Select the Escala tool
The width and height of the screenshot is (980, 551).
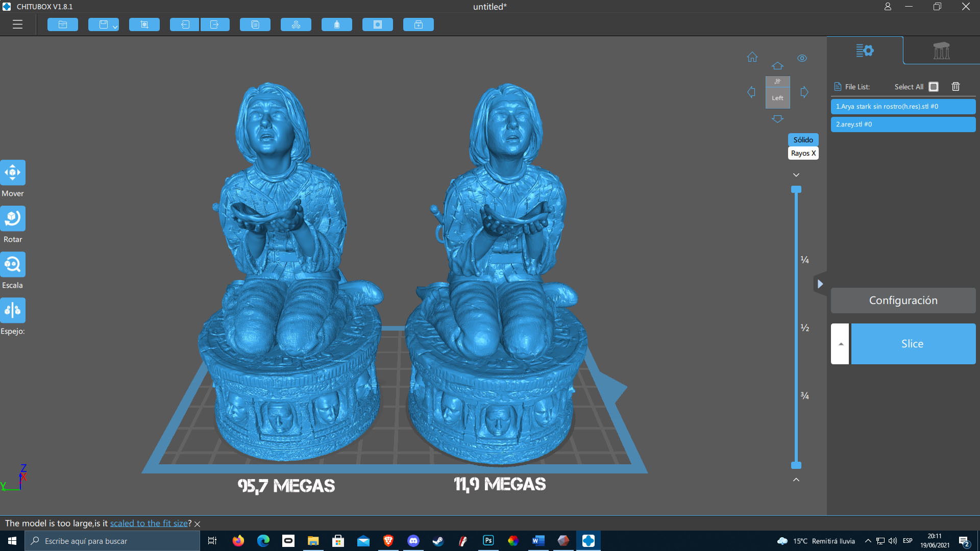(13, 264)
